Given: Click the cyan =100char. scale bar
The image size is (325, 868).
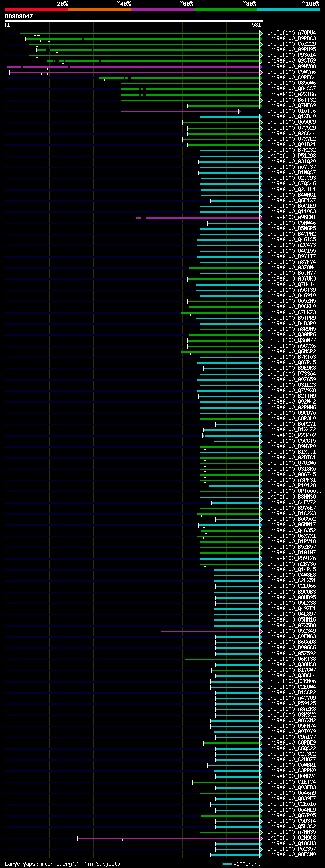Looking at the screenshot, I should click(x=227, y=864).
